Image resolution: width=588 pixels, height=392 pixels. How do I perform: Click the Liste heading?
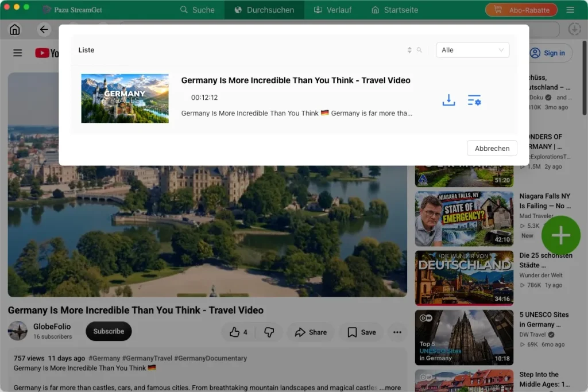pyautogui.click(x=86, y=50)
